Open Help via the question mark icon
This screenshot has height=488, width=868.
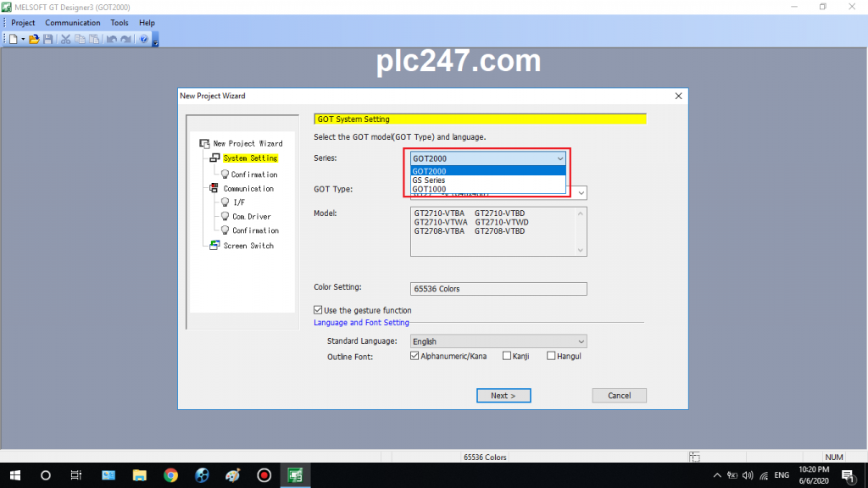(144, 39)
